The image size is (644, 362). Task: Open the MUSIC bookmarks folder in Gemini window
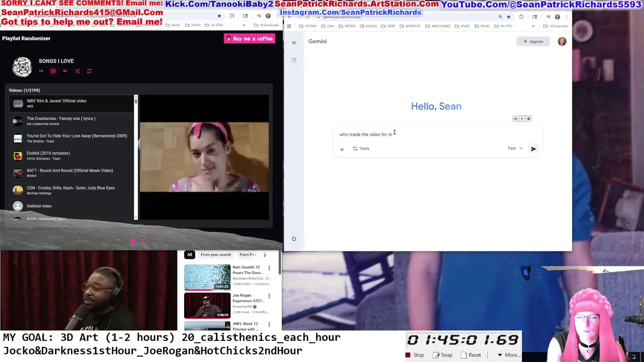pyautogui.click(x=462, y=26)
